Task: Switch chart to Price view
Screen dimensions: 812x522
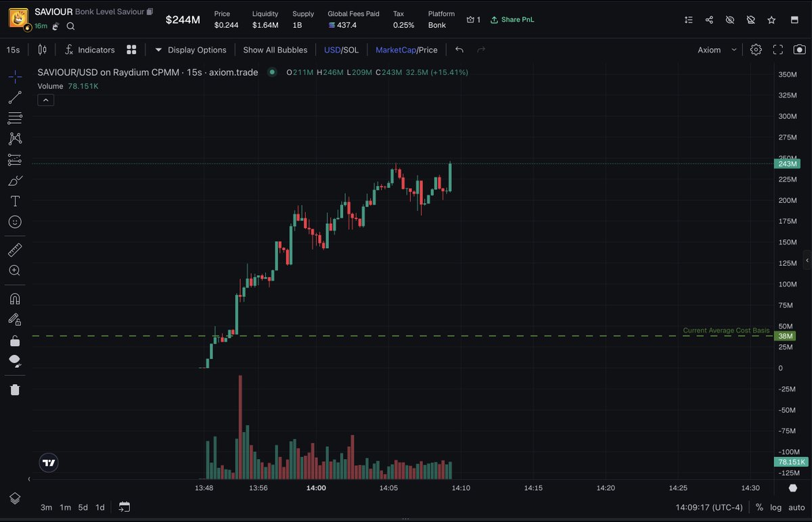Action: (428, 50)
